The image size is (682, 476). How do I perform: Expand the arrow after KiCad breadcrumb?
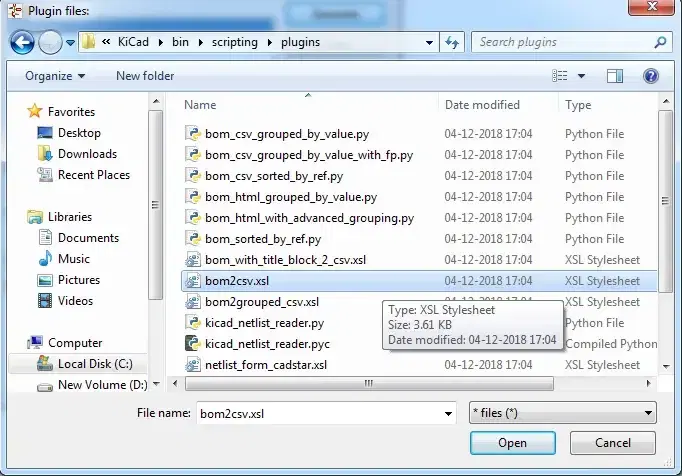[160, 42]
